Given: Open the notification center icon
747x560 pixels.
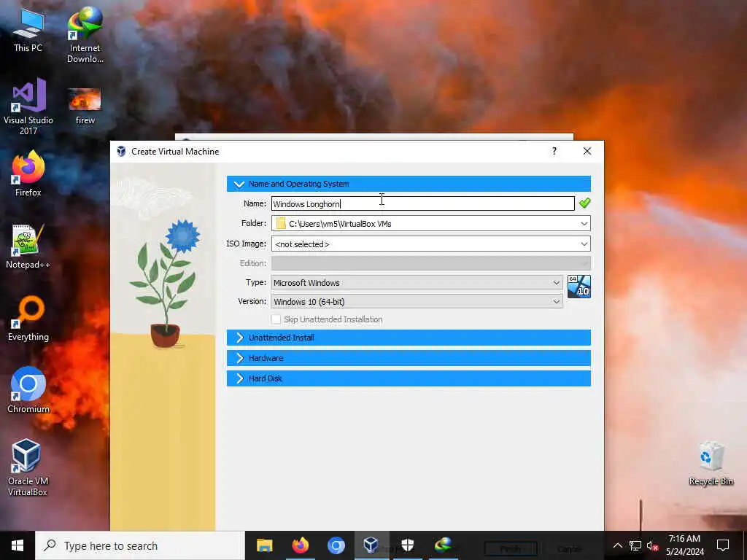Looking at the screenshot, I should pos(723,545).
